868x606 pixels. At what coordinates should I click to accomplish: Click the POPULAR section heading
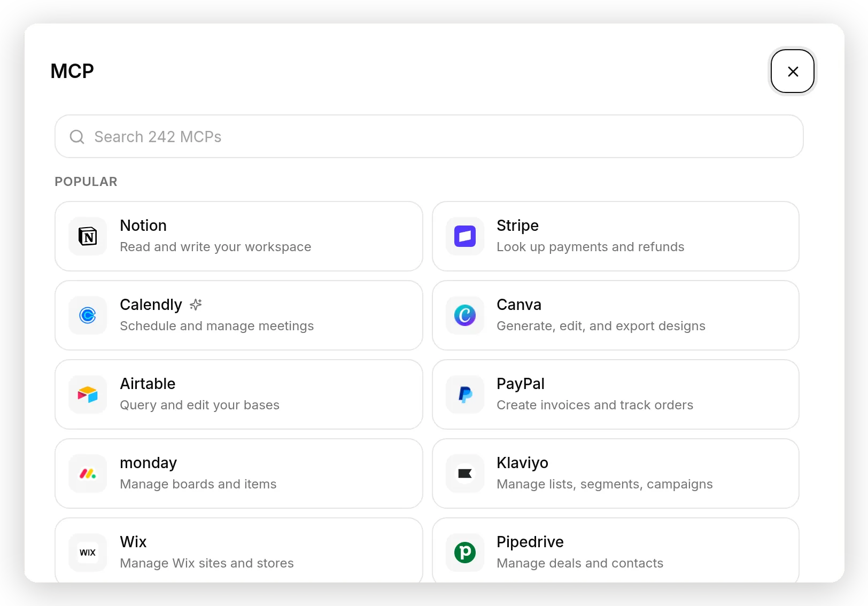click(86, 182)
